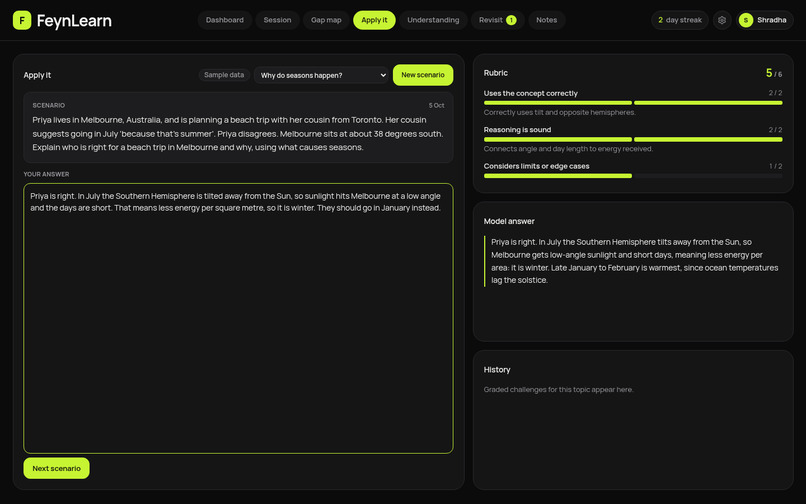Select the Apply it tab
Screen dimensions: 806x504
pos(374,20)
